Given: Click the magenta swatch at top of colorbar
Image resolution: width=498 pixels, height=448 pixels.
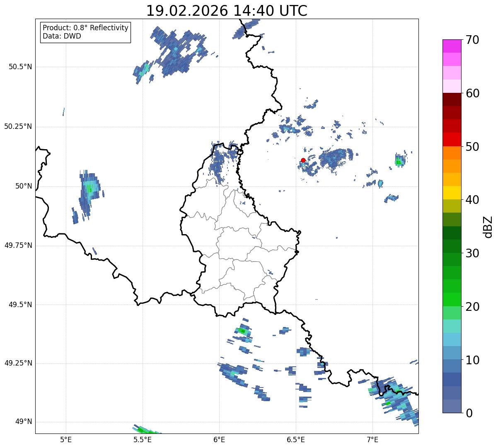Looking at the screenshot, I should click(x=452, y=46).
